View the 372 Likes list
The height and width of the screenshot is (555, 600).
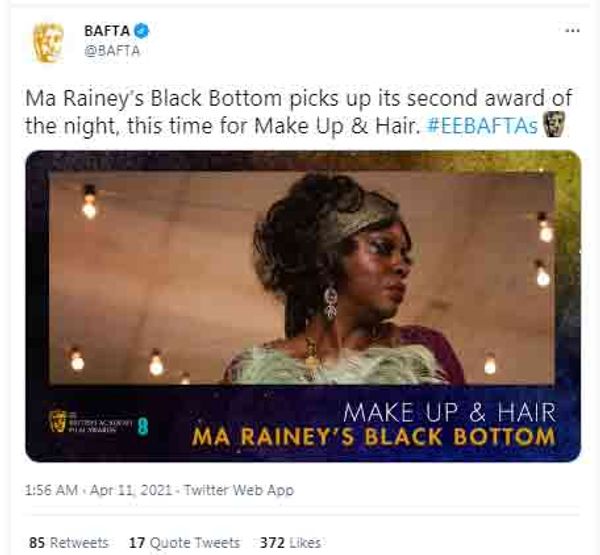(x=290, y=543)
